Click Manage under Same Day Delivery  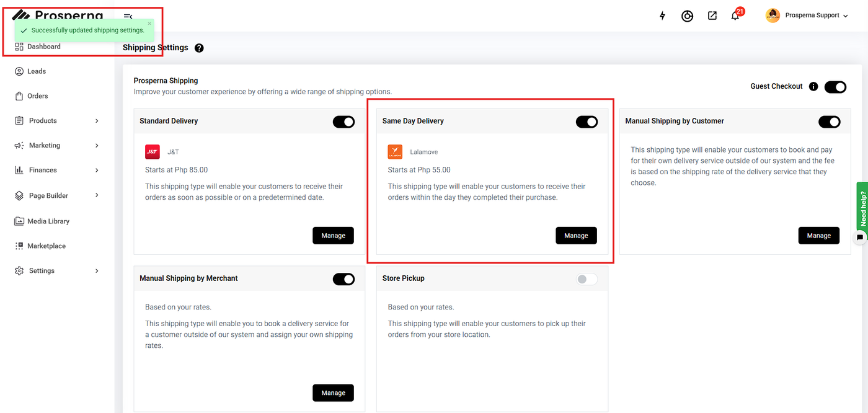coord(576,236)
